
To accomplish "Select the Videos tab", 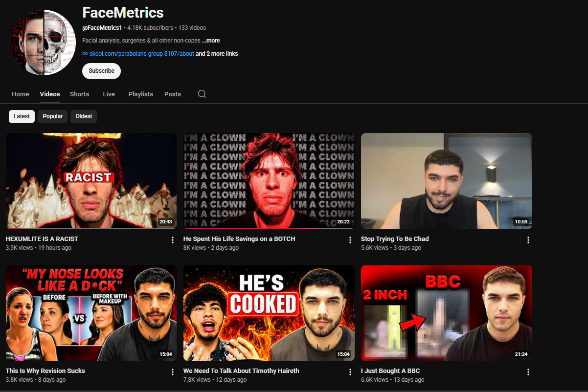I will click(x=50, y=94).
